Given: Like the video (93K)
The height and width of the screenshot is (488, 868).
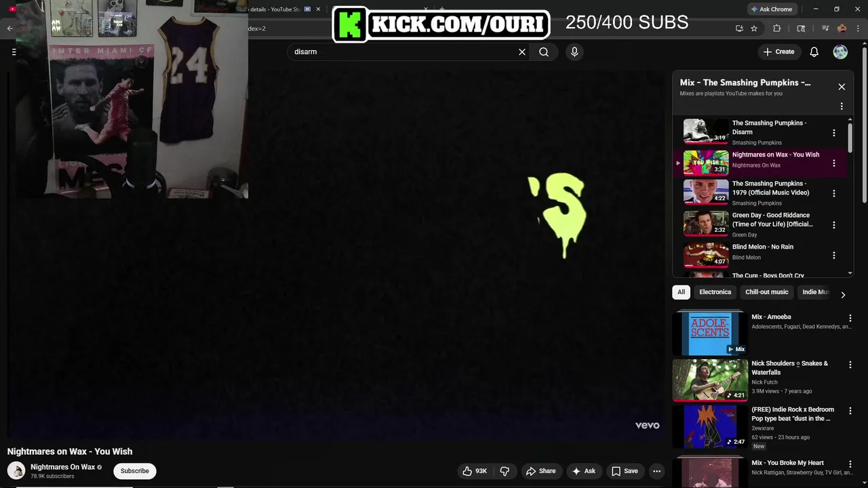Looking at the screenshot, I should pos(475,471).
